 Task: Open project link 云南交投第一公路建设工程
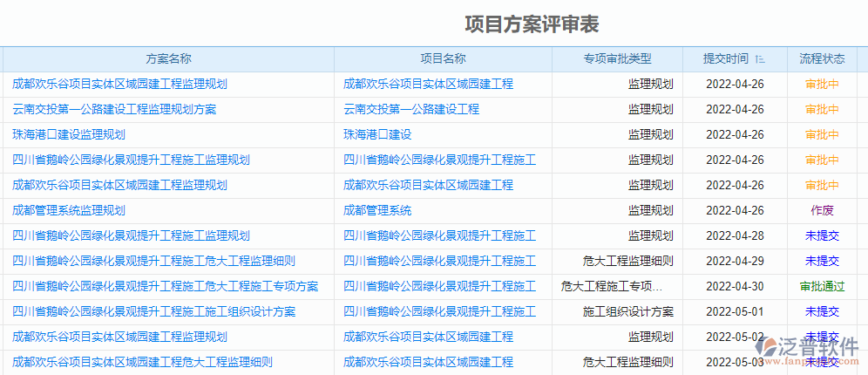[x=411, y=110]
